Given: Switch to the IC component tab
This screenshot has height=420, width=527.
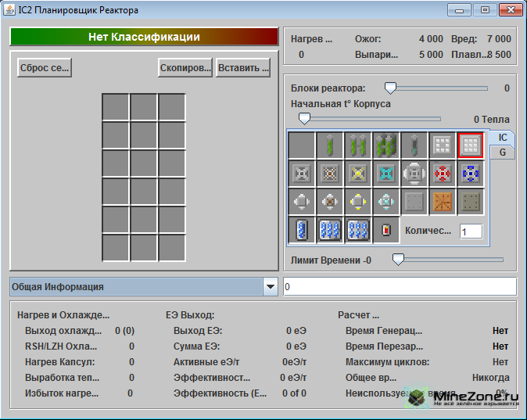Looking at the screenshot, I should (502, 138).
